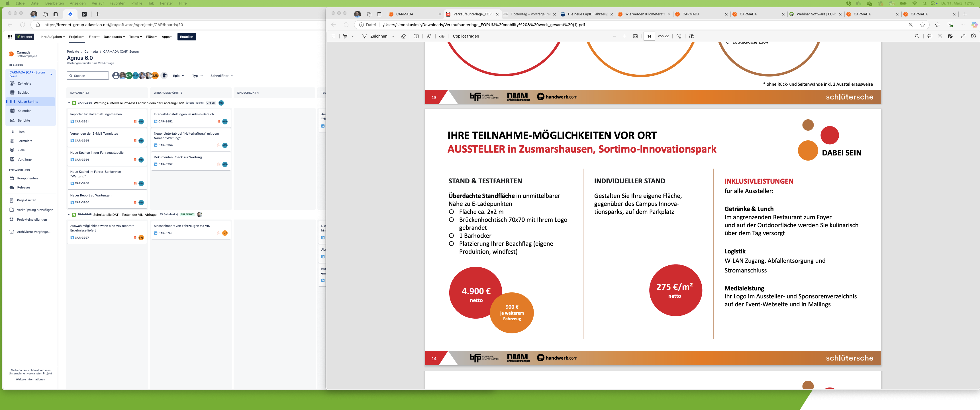Open PDF viewer settings gear

click(x=973, y=36)
